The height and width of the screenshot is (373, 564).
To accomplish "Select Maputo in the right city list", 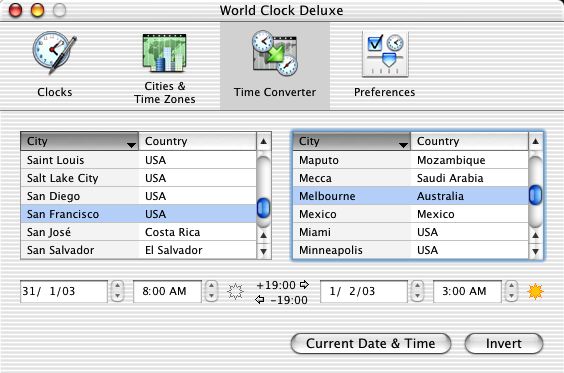I will click(x=410, y=160).
